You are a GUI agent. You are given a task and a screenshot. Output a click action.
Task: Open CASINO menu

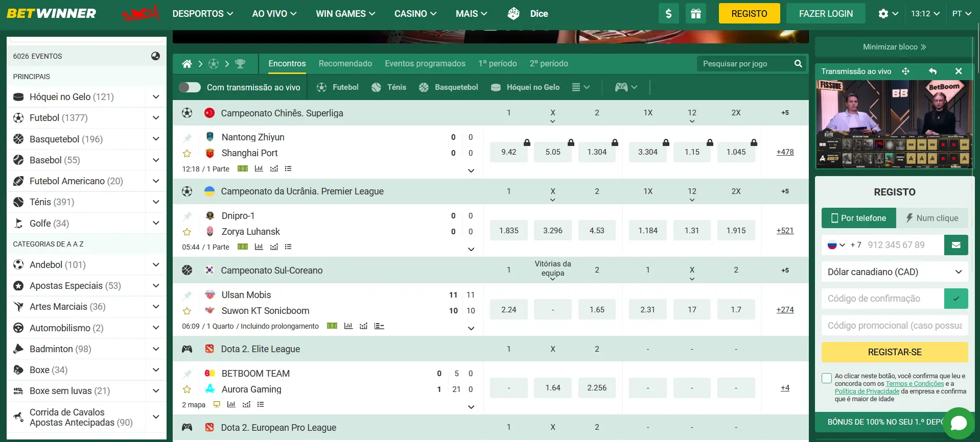[415, 14]
